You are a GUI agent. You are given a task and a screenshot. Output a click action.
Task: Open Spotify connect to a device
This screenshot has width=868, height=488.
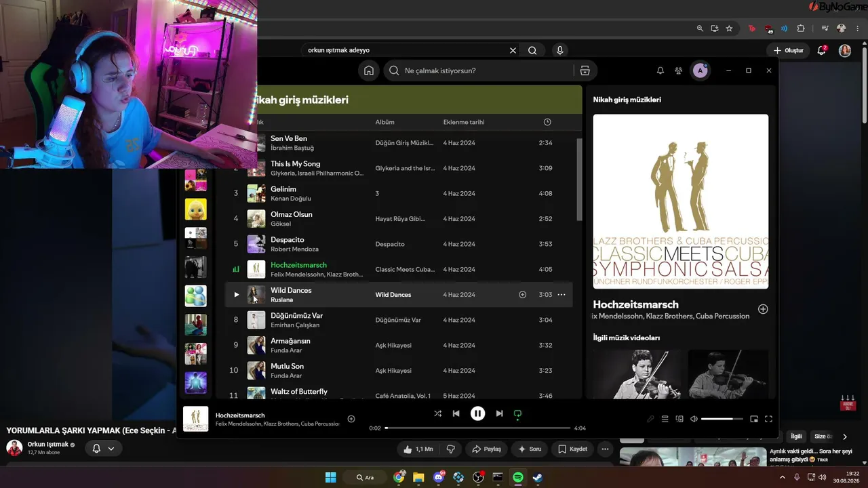pyautogui.click(x=679, y=419)
